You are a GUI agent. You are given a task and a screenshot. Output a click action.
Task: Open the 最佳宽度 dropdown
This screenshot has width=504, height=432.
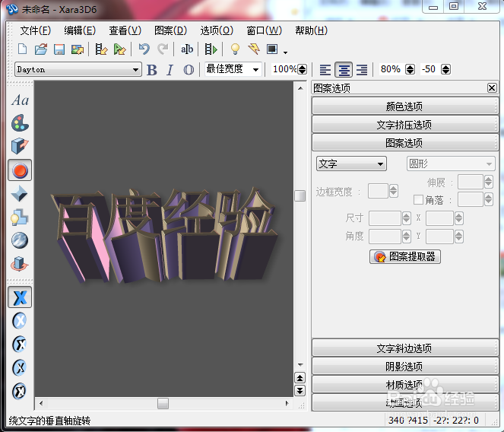coord(233,69)
